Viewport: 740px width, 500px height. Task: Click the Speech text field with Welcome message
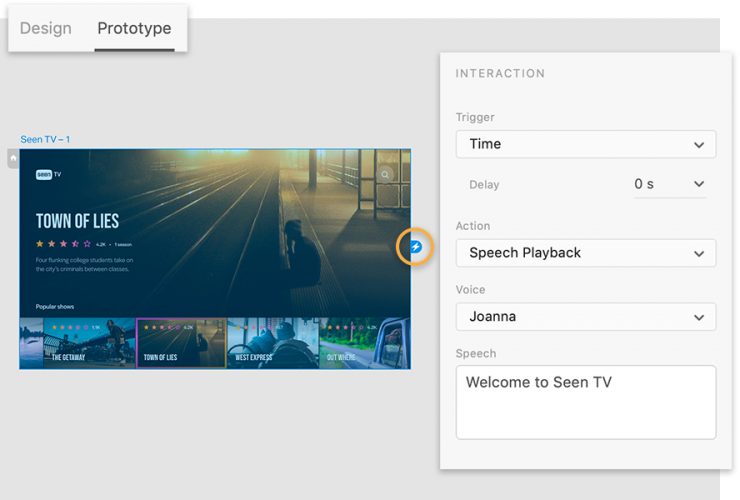(585, 402)
